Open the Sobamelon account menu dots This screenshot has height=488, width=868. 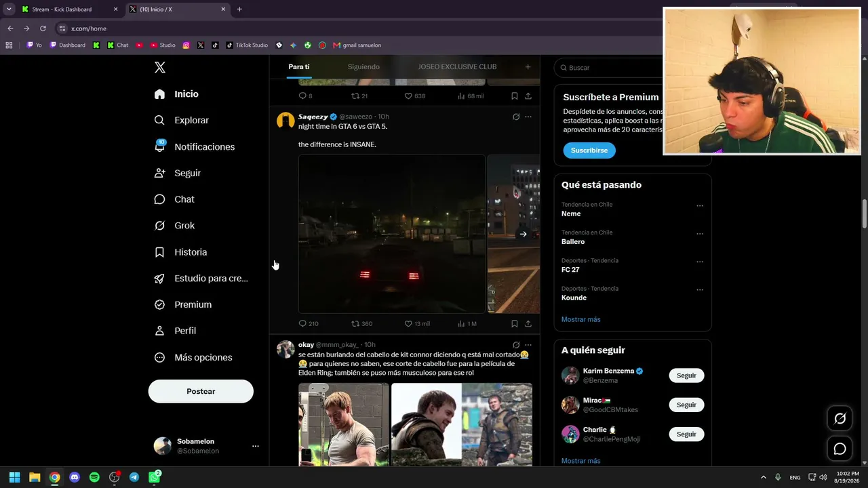(256, 446)
